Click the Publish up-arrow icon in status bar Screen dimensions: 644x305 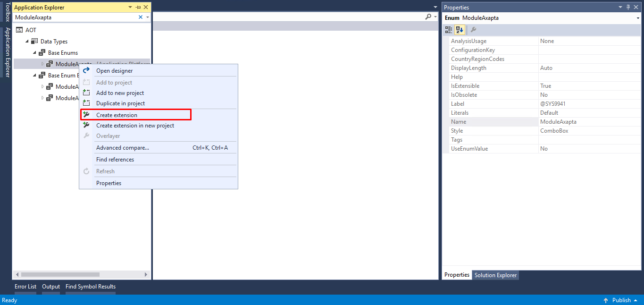(606, 300)
